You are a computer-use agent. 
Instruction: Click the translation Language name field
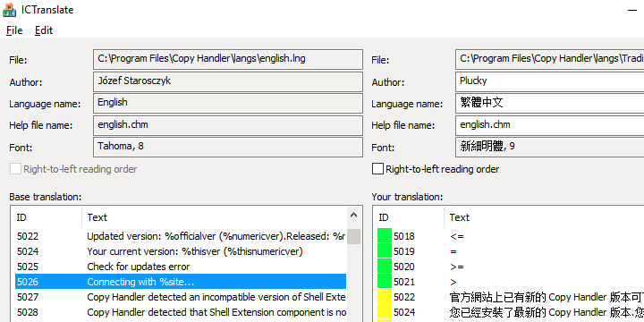pos(549,104)
